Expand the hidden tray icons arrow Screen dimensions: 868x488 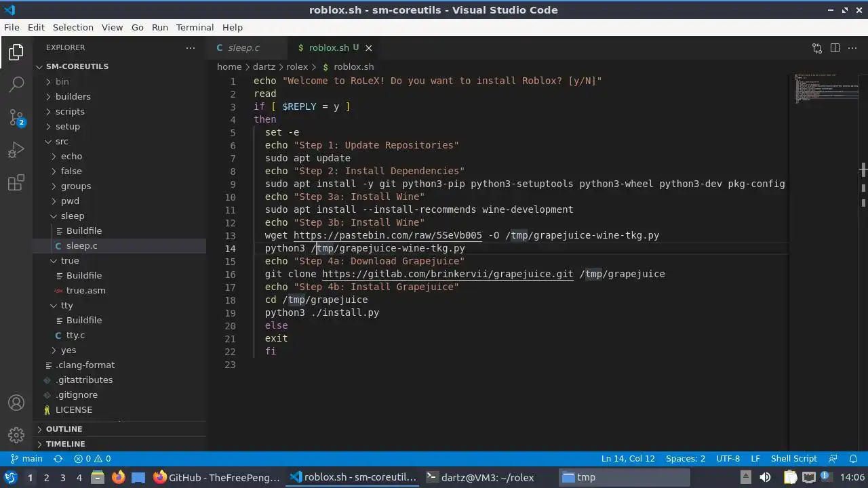(x=745, y=477)
